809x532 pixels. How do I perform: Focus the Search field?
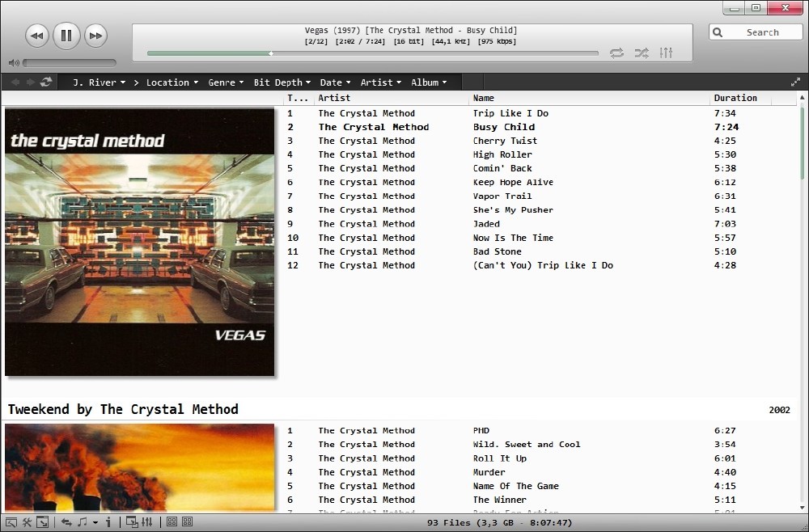(x=756, y=32)
